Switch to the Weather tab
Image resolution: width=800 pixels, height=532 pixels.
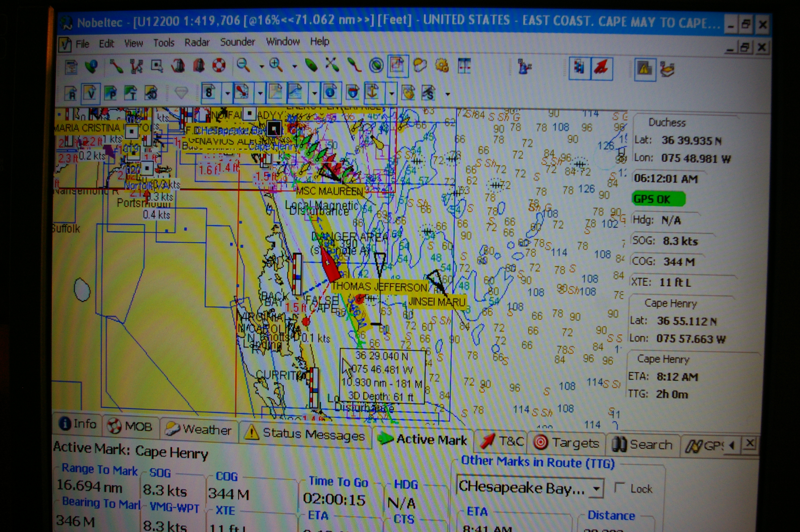pos(198,430)
